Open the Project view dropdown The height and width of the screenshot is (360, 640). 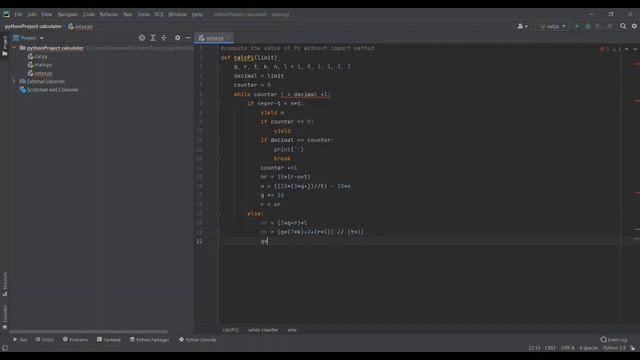pos(28,38)
